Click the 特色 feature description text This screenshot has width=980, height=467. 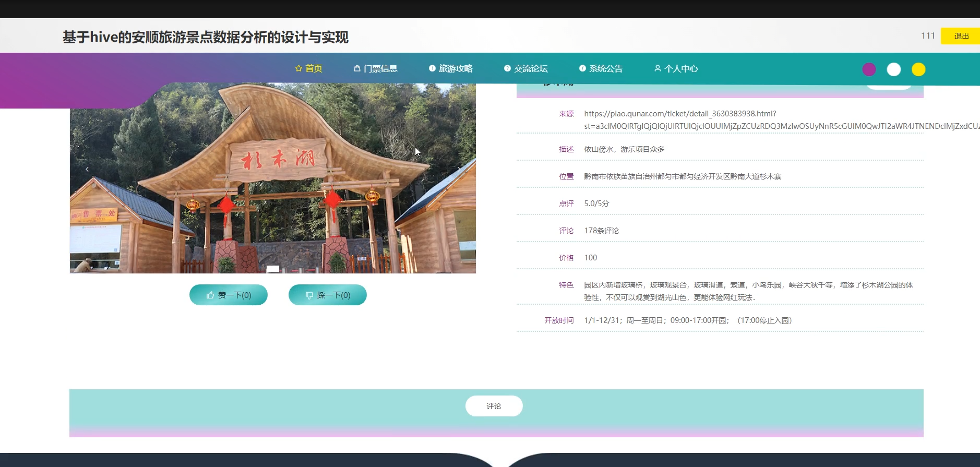[748, 291]
